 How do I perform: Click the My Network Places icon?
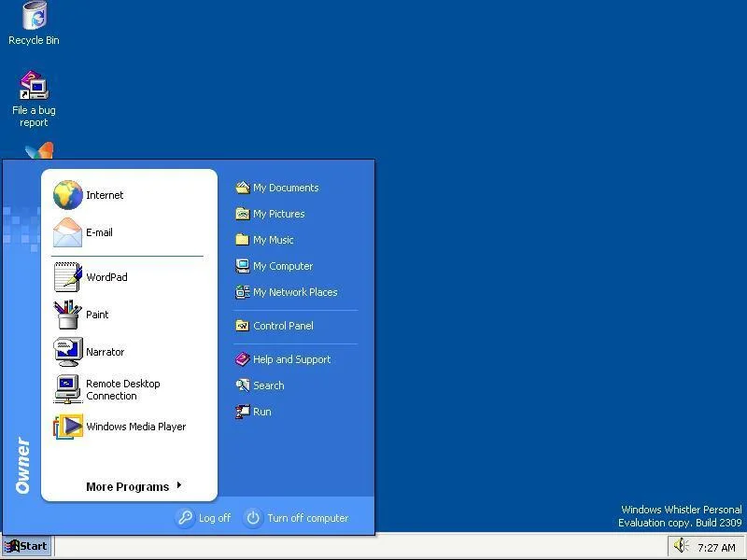243,292
